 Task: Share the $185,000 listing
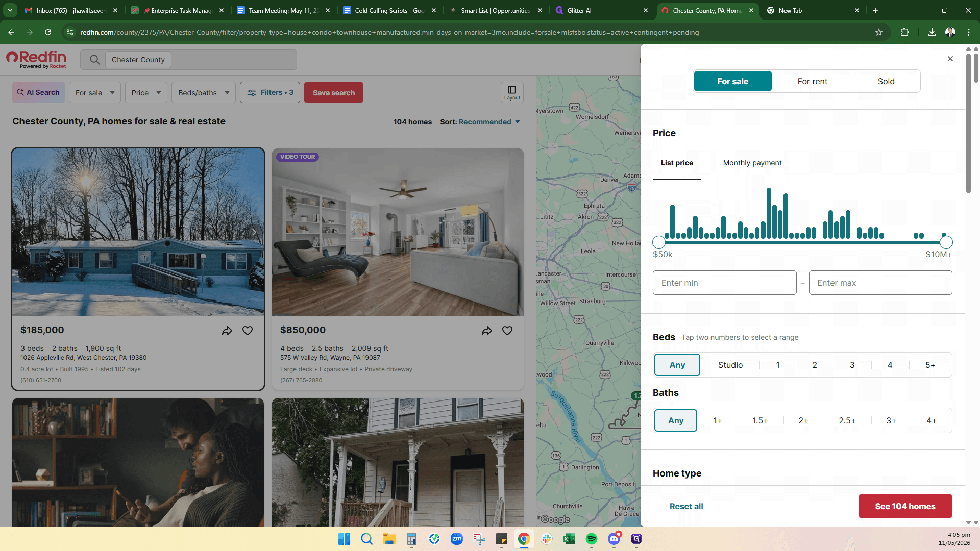[227, 331]
